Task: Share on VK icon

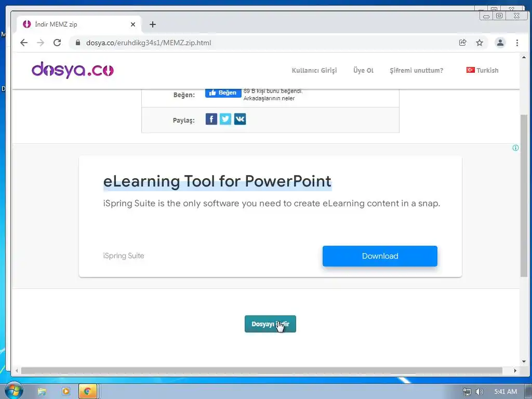Action: pyautogui.click(x=240, y=119)
